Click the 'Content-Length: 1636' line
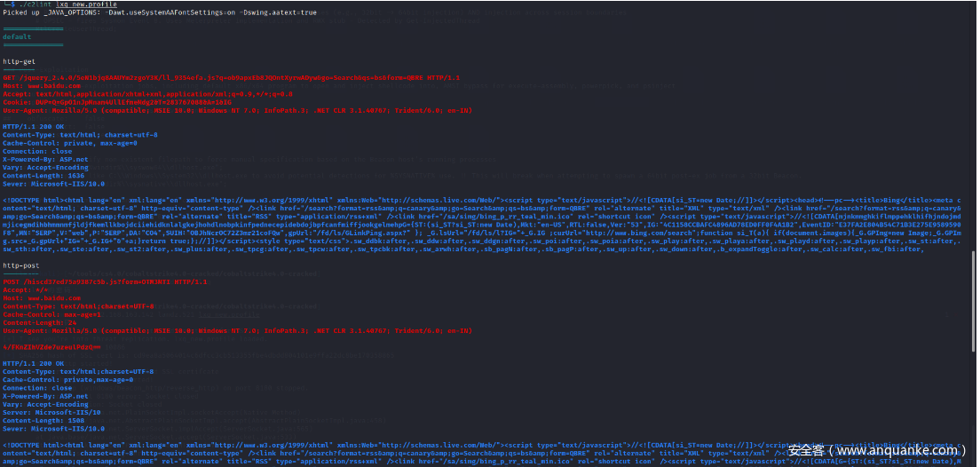Screen dimensions: 980x467 coord(43,175)
